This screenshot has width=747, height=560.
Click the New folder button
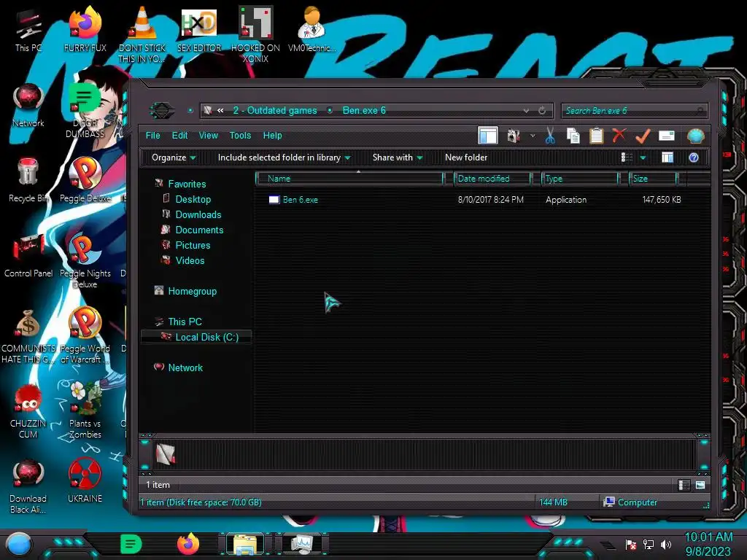click(x=466, y=157)
